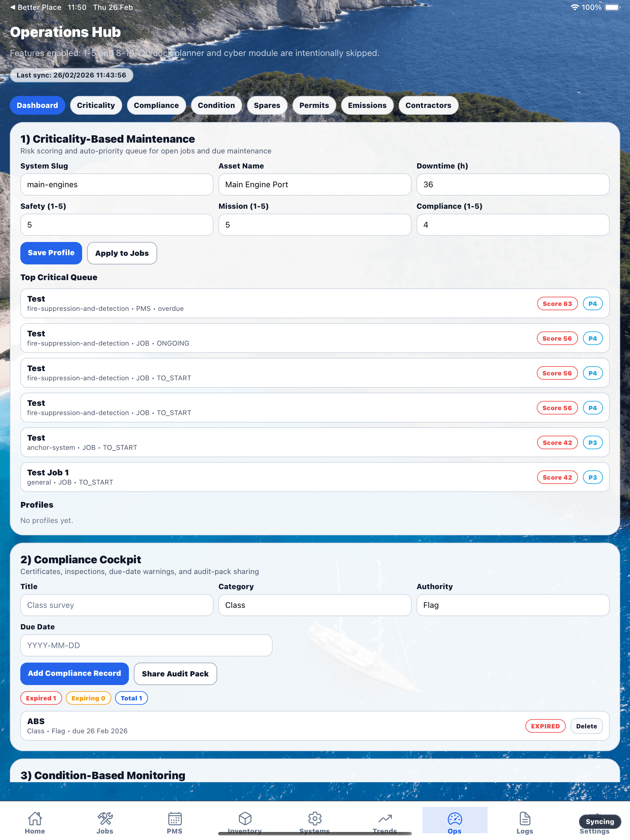The height and width of the screenshot is (840, 630).
Task: Tap the Inventory cube icon
Action: coord(245,820)
